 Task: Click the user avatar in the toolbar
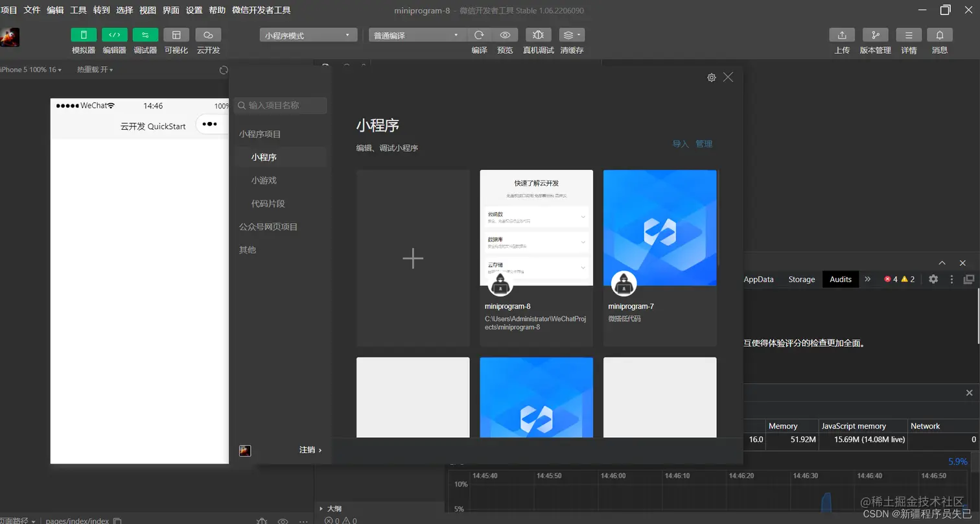(10, 37)
